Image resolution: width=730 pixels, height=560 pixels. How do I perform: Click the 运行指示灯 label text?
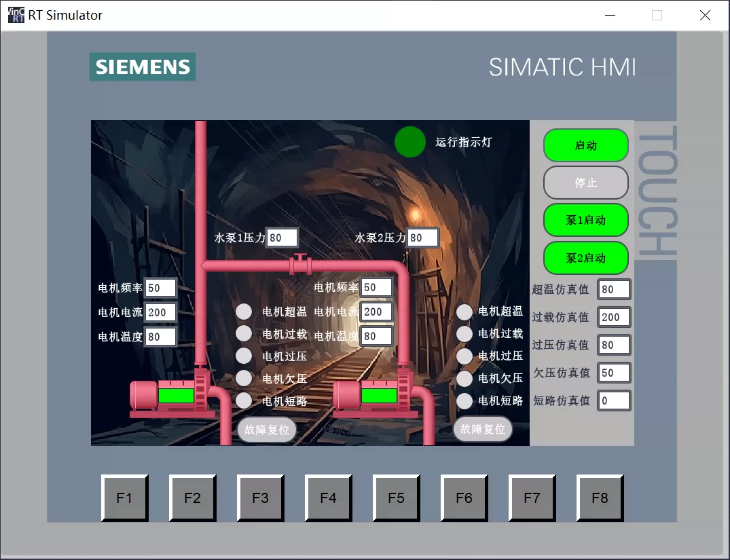464,142
